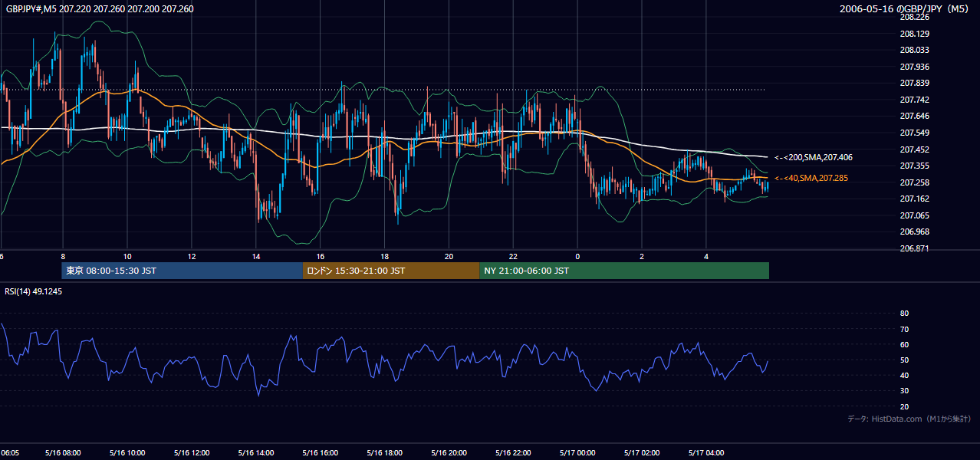
Task: Click the 2006-05-16 のGBP/JPY (M5) title
Action: click(906, 9)
